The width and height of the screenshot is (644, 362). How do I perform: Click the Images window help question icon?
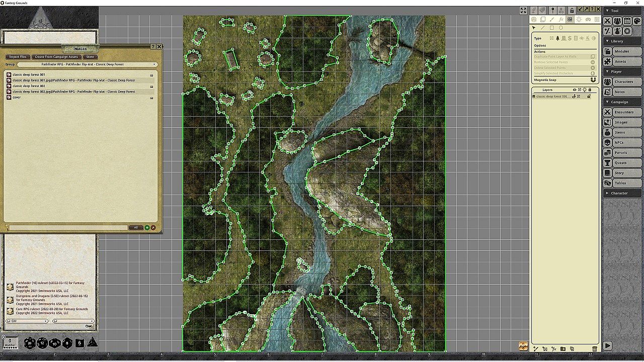pos(153,47)
